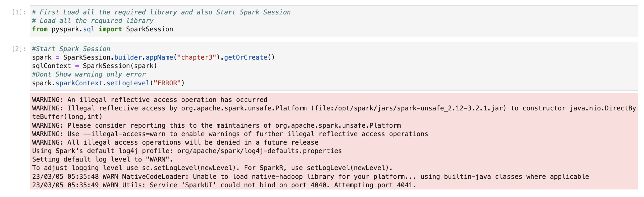Click the "Setting default log level" output line
This screenshot has width=644, height=197.
tap(102, 159)
